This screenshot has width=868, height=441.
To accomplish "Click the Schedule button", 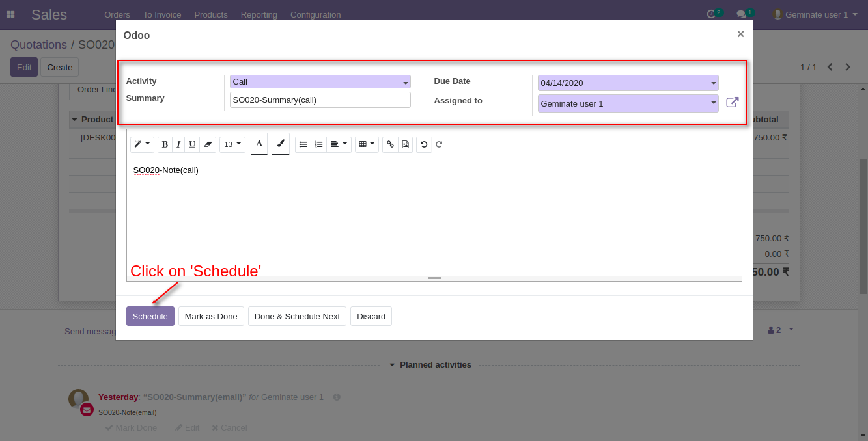I will [x=150, y=316].
